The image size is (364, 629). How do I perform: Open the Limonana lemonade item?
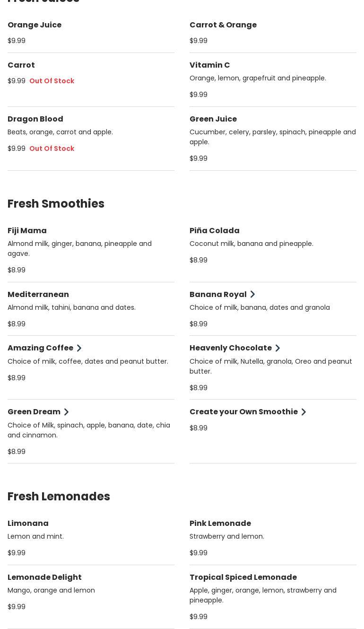pos(28,523)
